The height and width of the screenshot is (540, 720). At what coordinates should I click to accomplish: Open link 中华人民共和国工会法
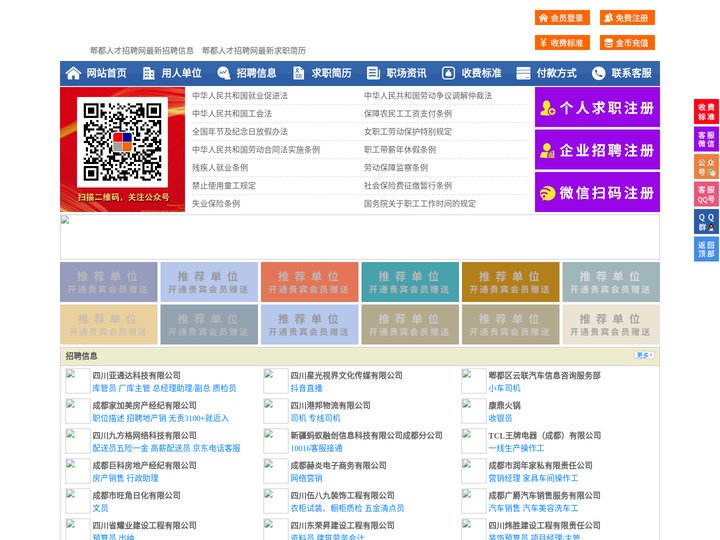(x=232, y=113)
